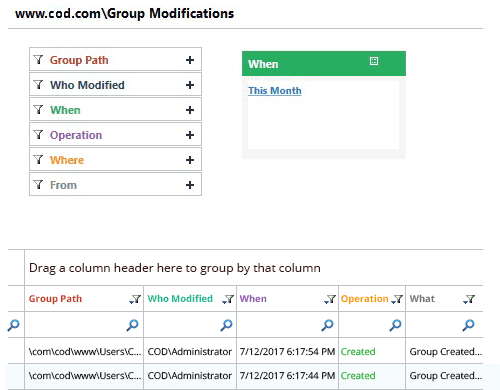
Task: Sort by Group Path column header
Action: click(x=55, y=299)
